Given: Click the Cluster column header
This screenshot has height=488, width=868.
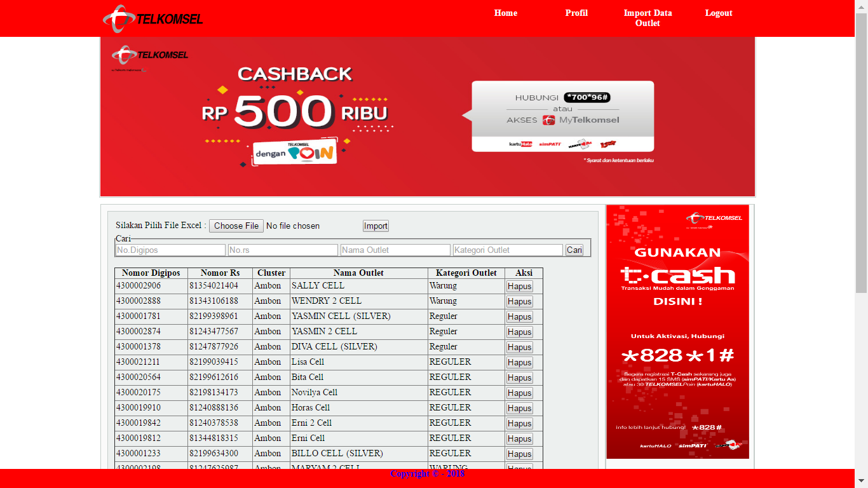Looking at the screenshot, I should pyautogui.click(x=271, y=273).
